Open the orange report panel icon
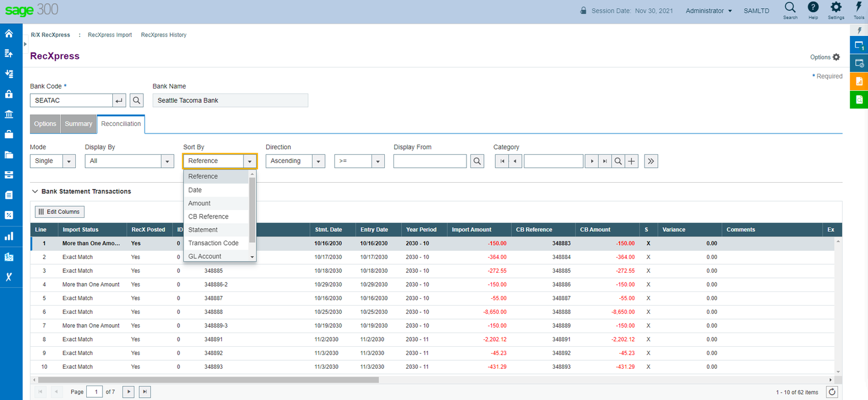This screenshot has width=868, height=400. pyautogui.click(x=859, y=81)
